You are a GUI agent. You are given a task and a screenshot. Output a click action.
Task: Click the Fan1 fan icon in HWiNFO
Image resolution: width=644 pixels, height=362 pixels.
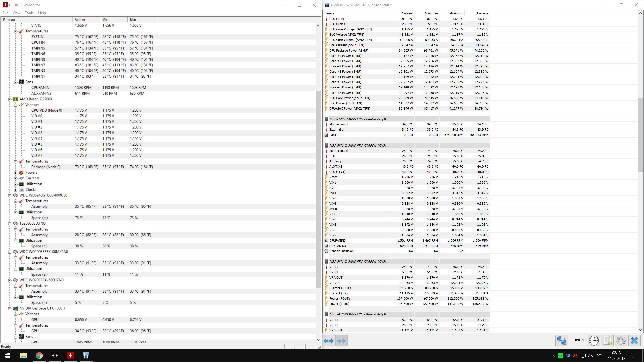coord(326,135)
